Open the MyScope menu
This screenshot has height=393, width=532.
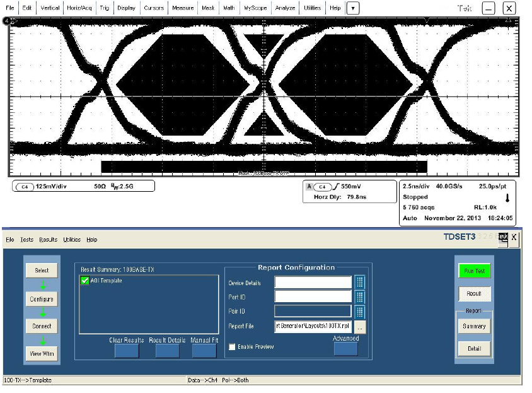(x=255, y=8)
